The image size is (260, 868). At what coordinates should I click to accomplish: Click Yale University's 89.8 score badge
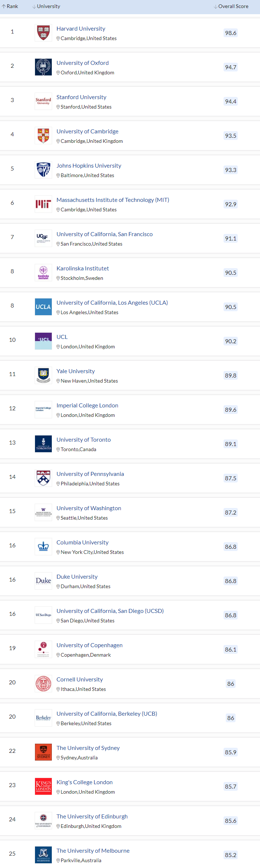[x=230, y=375]
